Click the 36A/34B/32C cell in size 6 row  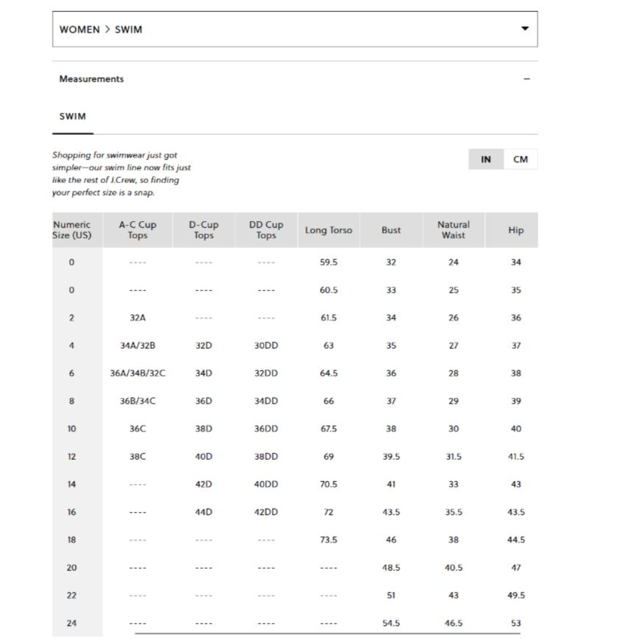[138, 373]
